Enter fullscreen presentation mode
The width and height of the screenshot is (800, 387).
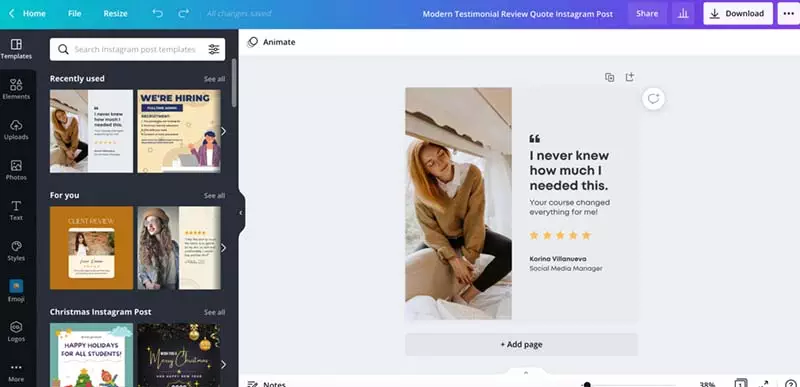tap(764, 384)
